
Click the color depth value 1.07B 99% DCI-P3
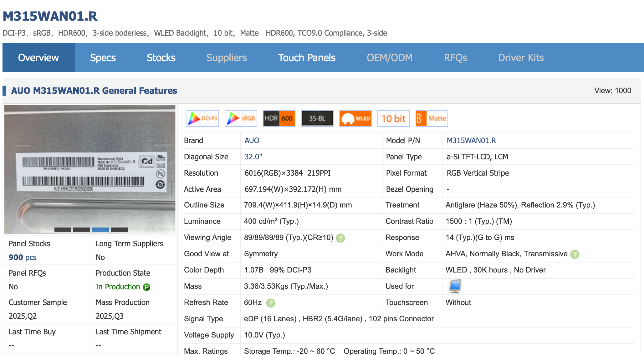278,270
